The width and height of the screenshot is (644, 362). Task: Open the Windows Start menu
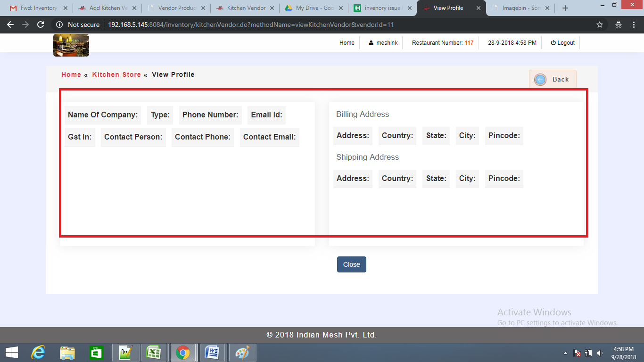11,353
